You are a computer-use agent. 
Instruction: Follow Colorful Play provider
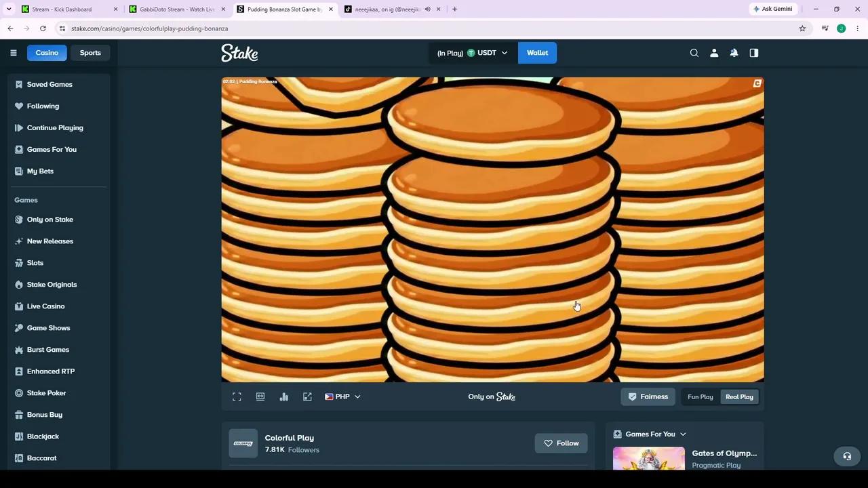[x=561, y=443]
